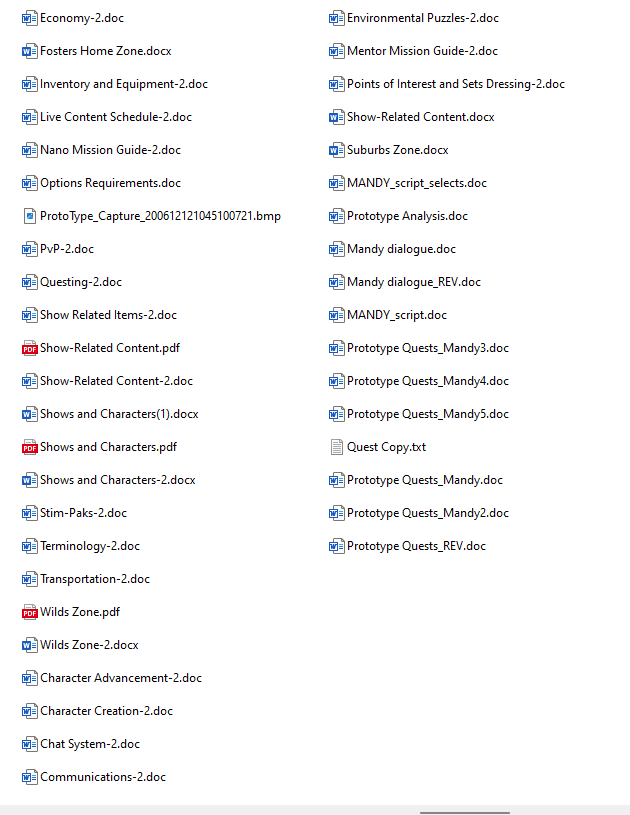Click the icon of Stim-Paks-2.doc
Image resolution: width=630 pixels, height=815 pixels.
click(30, 513)
